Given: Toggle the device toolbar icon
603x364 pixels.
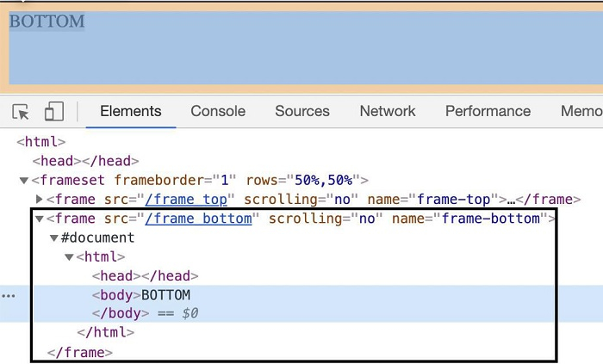Looking at the screenshot, I should 54,112.
